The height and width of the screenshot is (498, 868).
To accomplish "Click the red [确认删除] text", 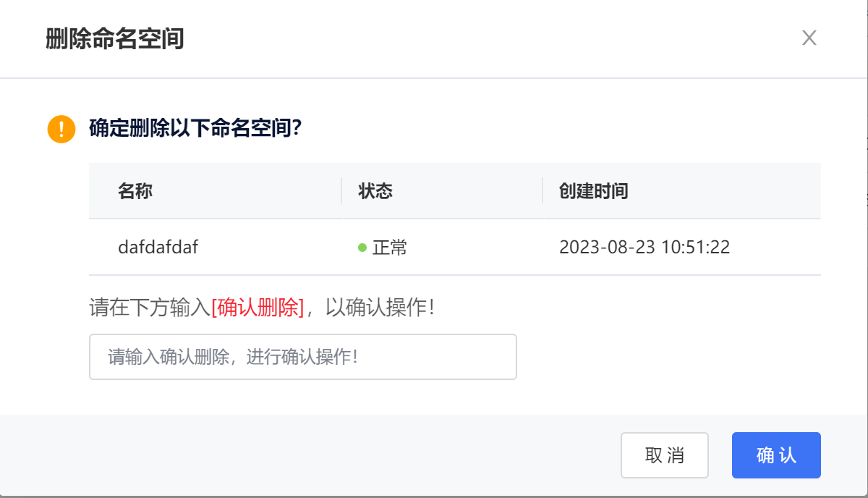I will tap(258, 308).
